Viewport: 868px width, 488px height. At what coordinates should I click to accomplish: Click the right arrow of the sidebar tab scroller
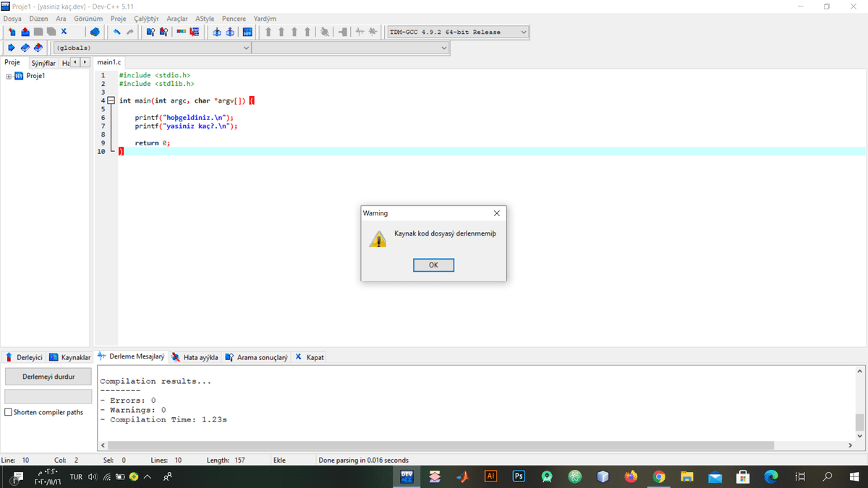coord(85,63)
